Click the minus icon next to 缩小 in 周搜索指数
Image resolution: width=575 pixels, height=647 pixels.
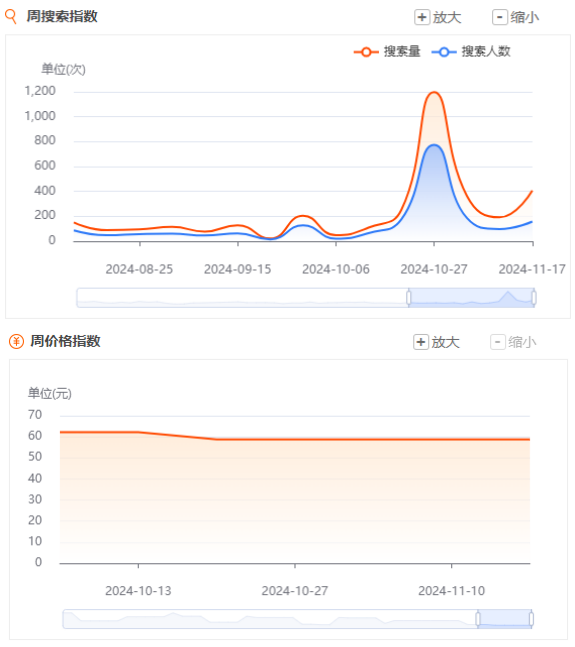click(x=499, y=17)
